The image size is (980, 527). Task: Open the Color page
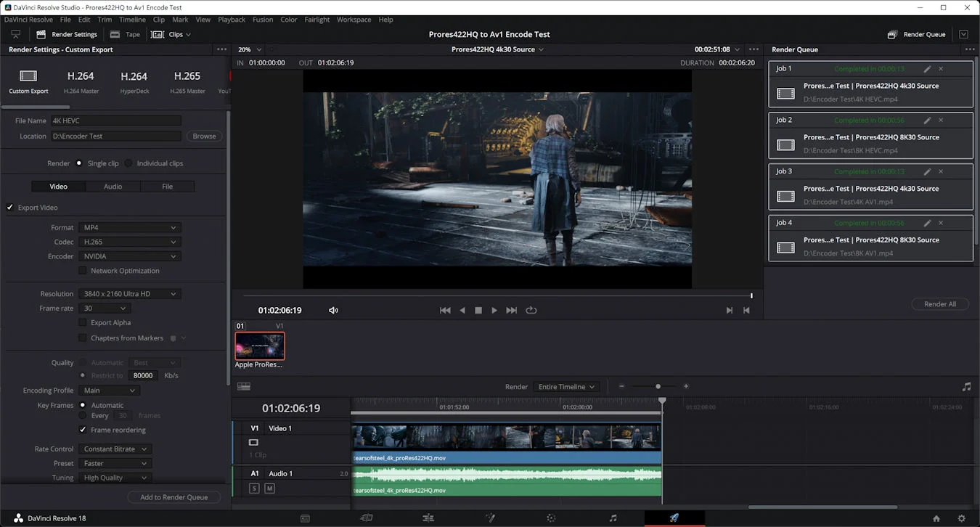coord(551,518)
